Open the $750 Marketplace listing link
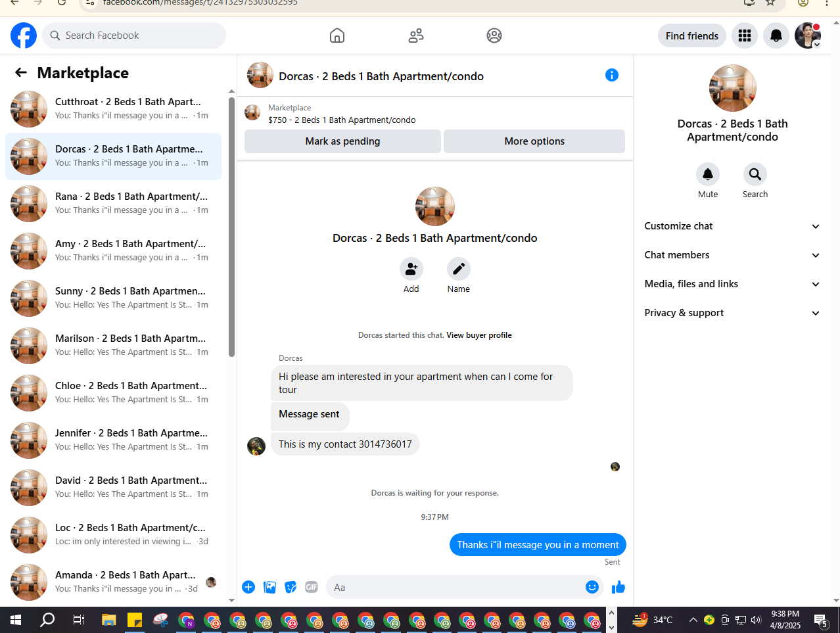This screenshot has height=633, width=840. (x=342, y=120)
